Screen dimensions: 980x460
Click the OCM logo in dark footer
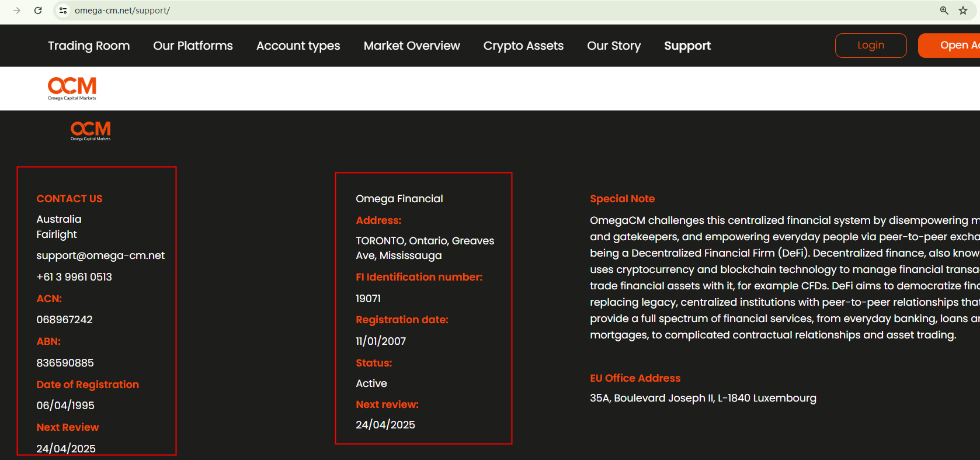[x=91, y=130]
